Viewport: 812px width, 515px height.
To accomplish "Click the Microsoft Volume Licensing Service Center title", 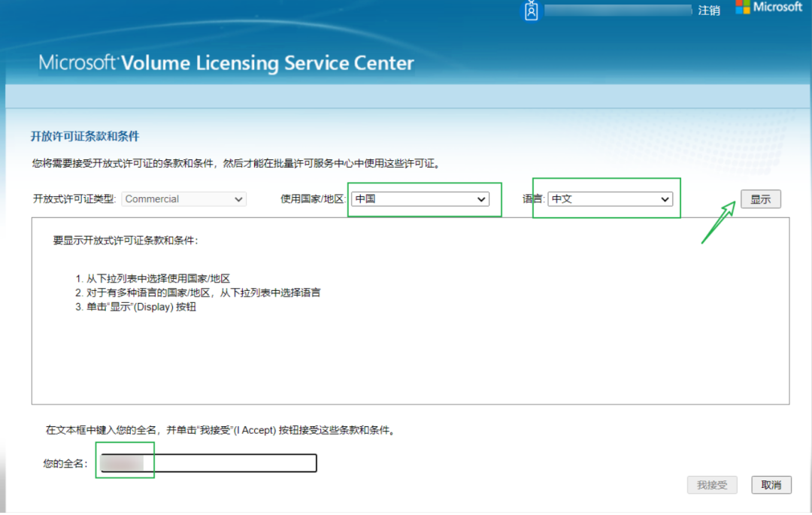I will click(226, 63).
